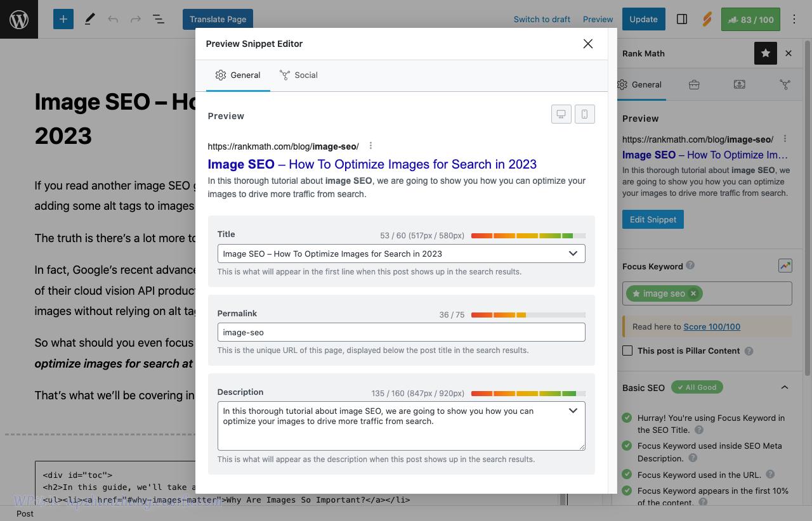Click the Update button
812x521 pixels.
(x=643, y=19)
